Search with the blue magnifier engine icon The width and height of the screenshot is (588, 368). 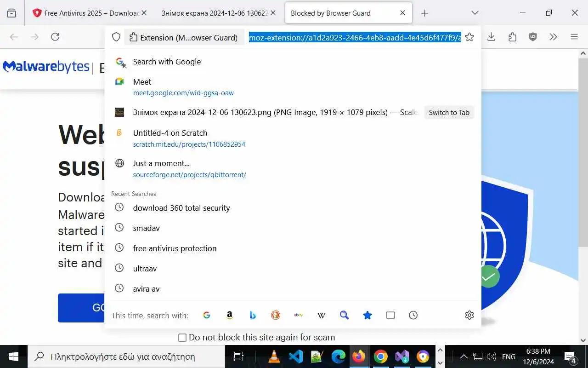coord(345,315)
